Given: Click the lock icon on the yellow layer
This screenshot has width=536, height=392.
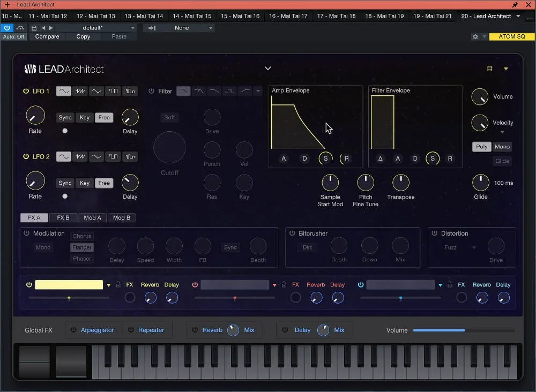Looking at the screenshot, I should click(x=118, y=284).
